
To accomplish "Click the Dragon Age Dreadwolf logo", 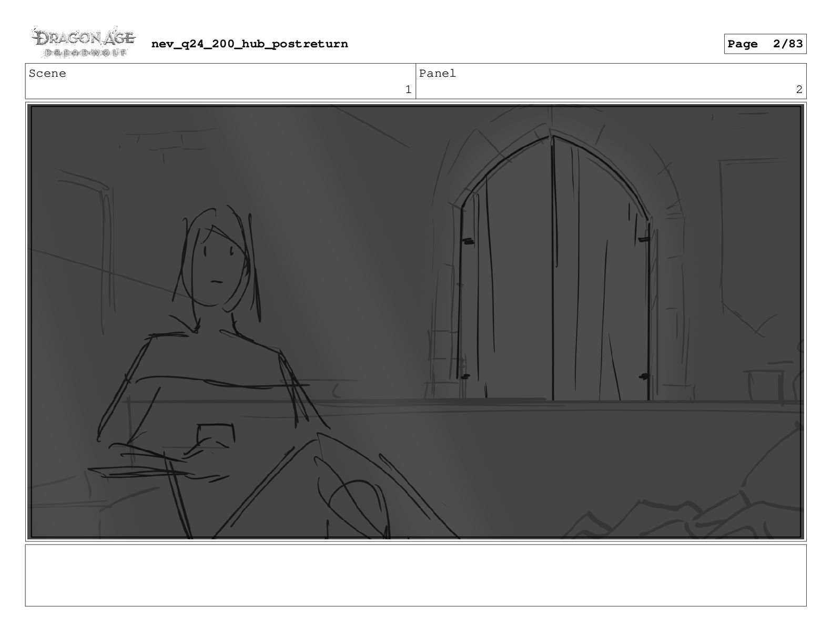I will 84,43.
